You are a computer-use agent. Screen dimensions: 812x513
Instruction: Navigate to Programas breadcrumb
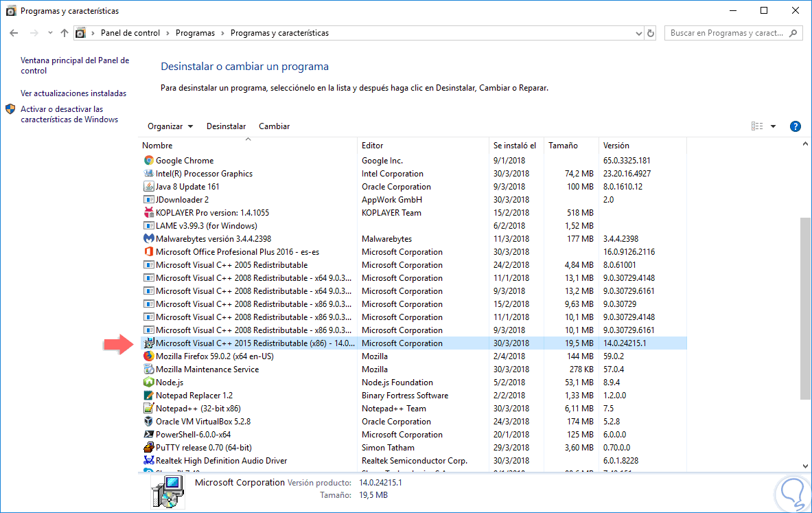pyautogui.click(x=195, y=33)
